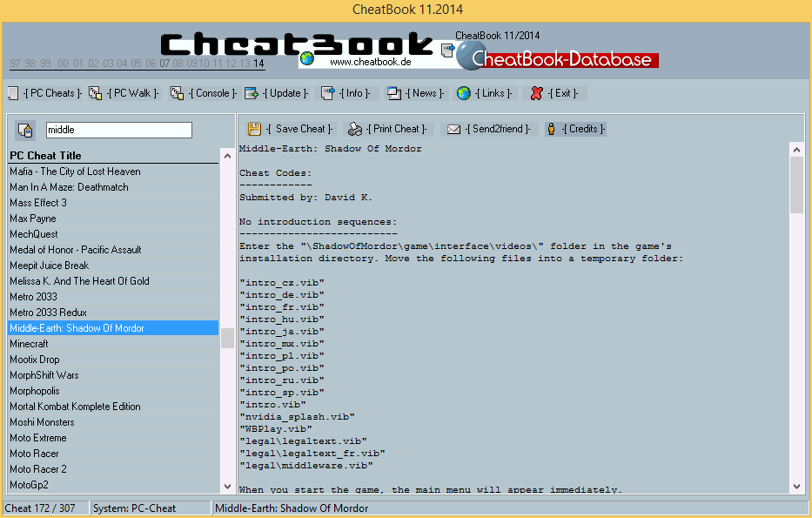The width and height of the screenshot is (812, 518).
Task: Select year 07 in the year strip
Action: tap(164, 64)
